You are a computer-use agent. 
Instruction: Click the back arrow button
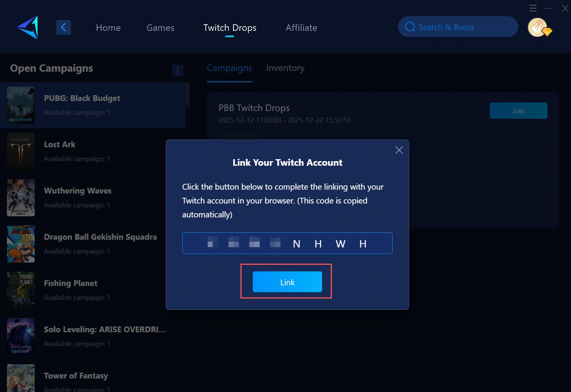coord(64,27)
